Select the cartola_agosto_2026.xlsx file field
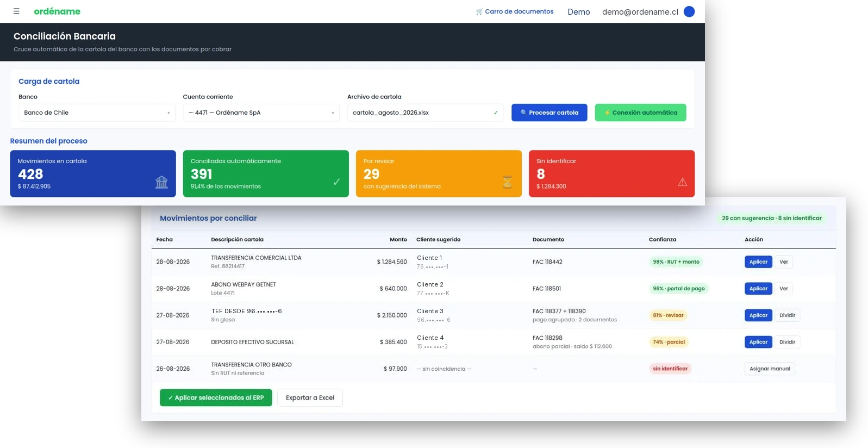The image size is (868, 448). coord(426,113)
